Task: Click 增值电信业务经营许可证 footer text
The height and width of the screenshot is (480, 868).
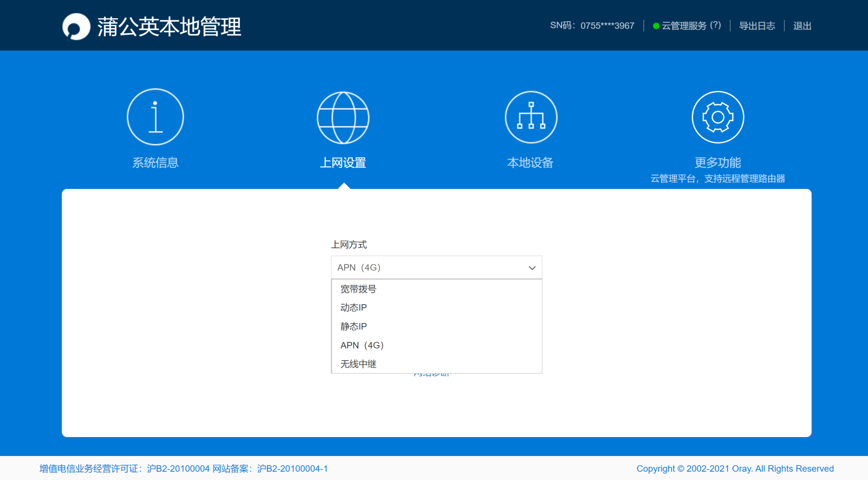Action: click(184, 469)
